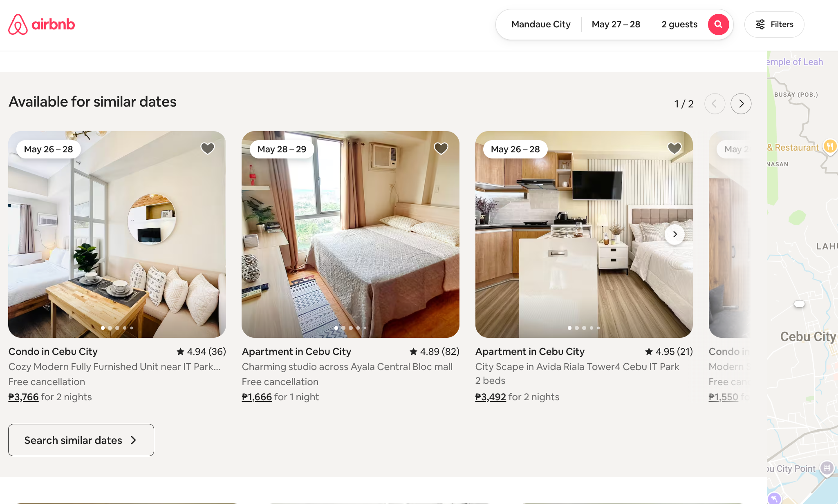Click the red search magnifier button
The image size is (838, 504).
[718, 25]
